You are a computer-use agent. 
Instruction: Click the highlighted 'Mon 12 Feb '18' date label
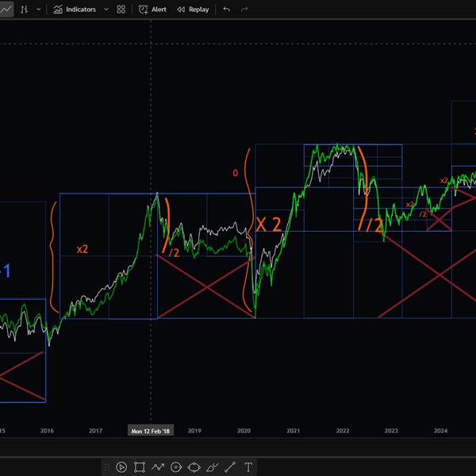pos(151,431)
